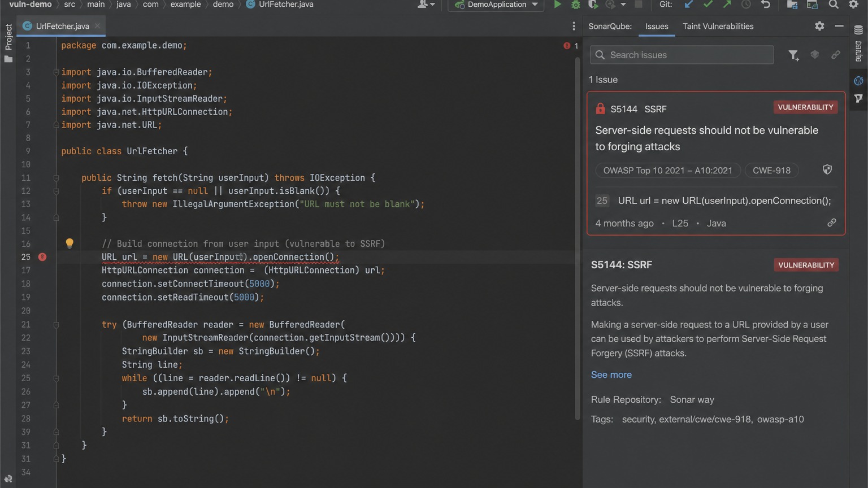The width and height of the screenshot is (868, 488).
Task: Click See more link in rule description
Action: pos(611,374)
